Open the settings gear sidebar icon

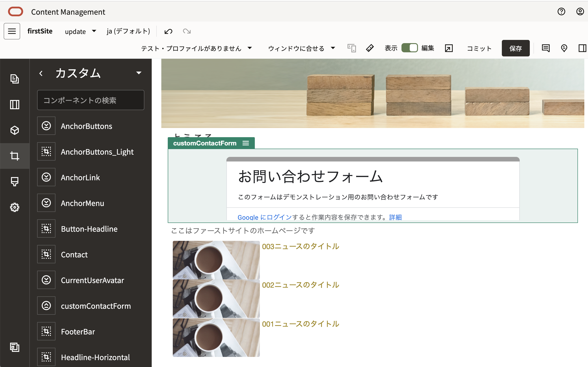(14, 207)
